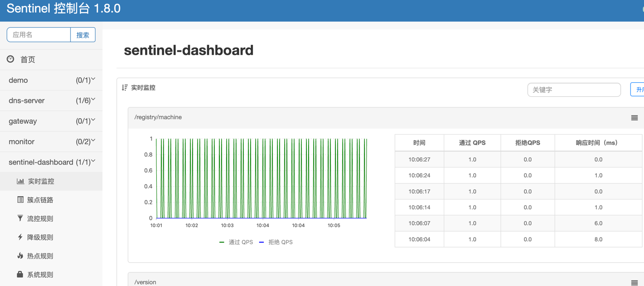Click the flame icon beside 热点规则

coord(20,256)
